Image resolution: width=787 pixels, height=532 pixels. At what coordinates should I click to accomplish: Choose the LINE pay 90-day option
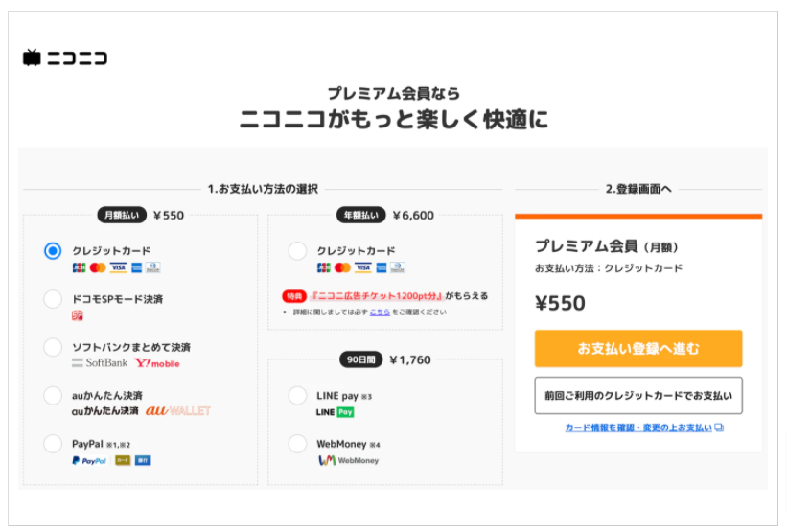[x=298, y=395]
